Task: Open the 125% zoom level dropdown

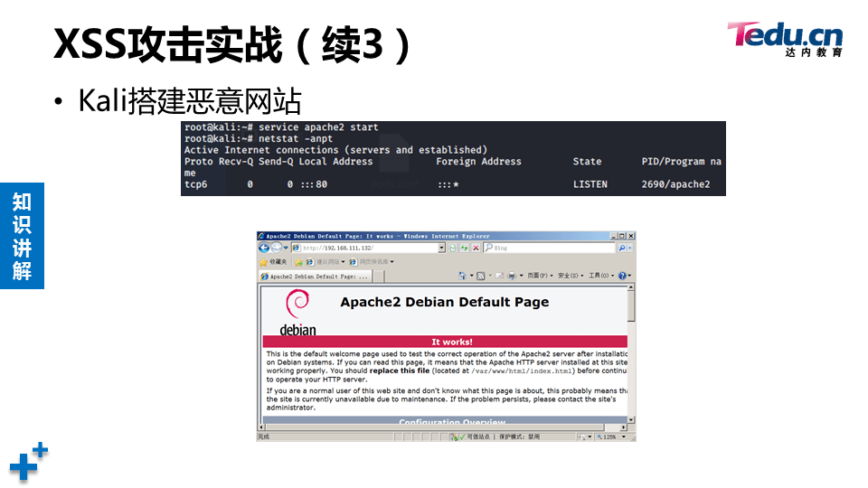Action: point(624,437)
